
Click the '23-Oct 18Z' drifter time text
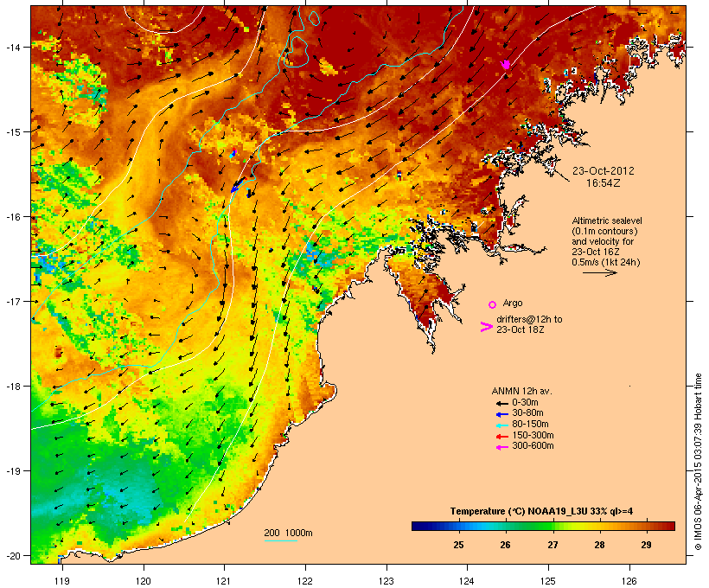521,329
